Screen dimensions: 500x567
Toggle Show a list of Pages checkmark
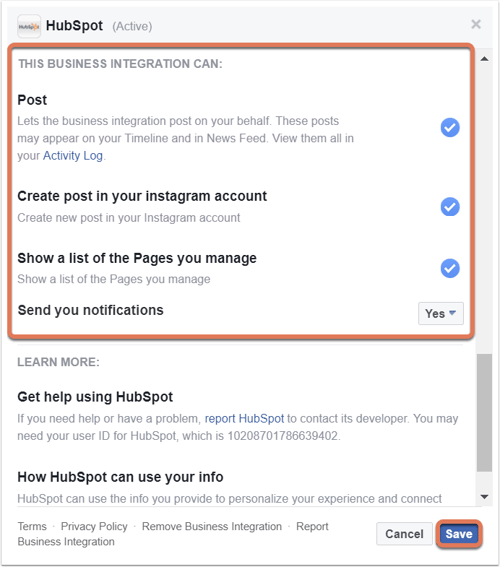click(x=450, y=268)
